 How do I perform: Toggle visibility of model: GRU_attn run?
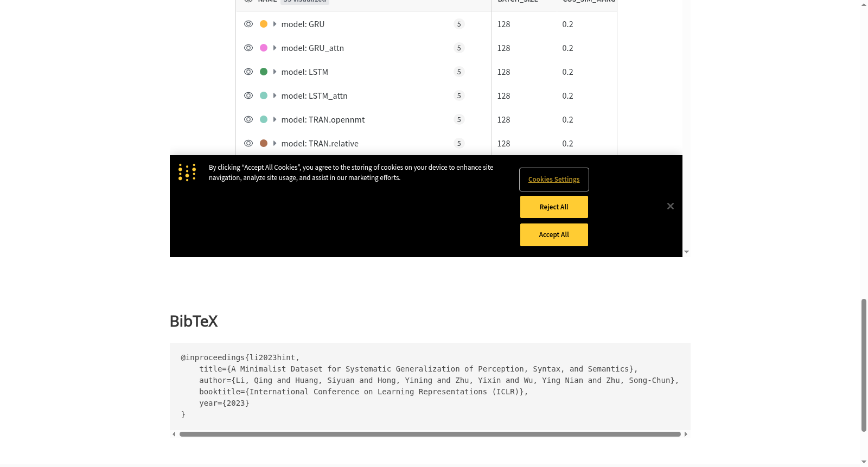248,48
